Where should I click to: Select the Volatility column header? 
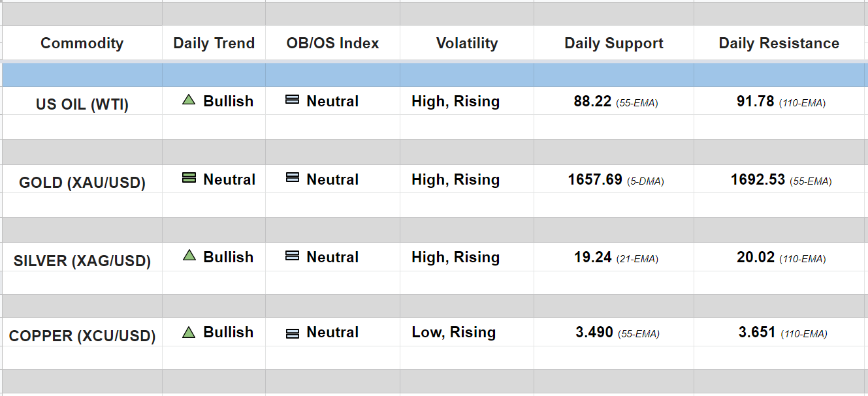466,43
